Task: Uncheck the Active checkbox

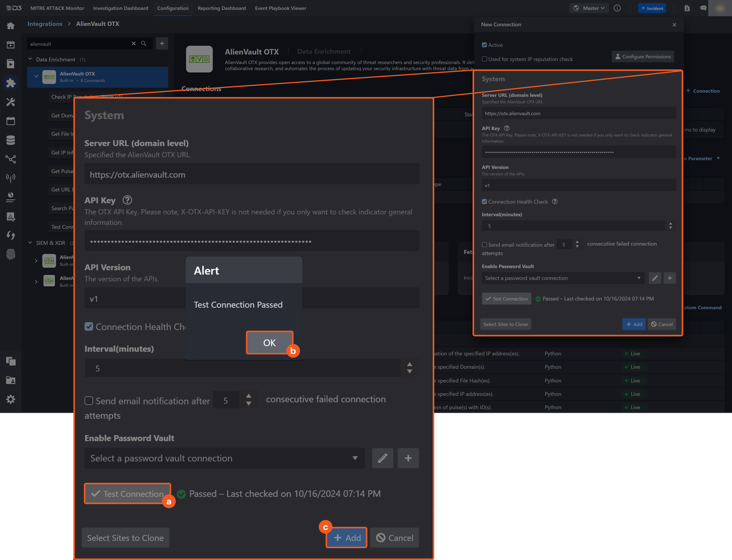Action: click(484, 45)
